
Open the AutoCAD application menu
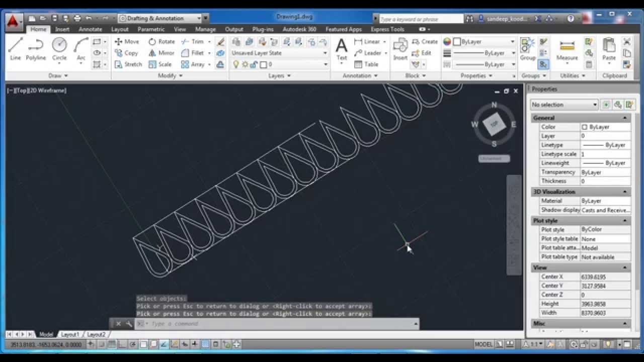[x=14, y=21]
